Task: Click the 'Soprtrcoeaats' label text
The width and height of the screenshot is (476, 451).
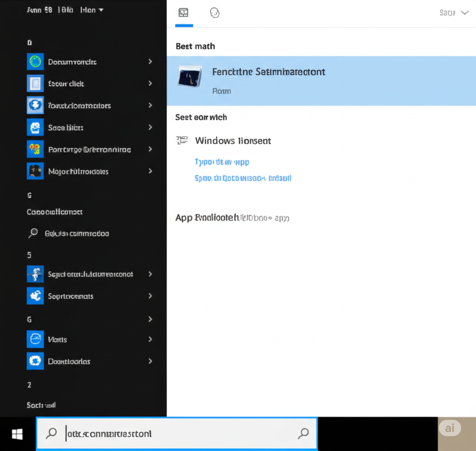Action: [x=71, y=296]
